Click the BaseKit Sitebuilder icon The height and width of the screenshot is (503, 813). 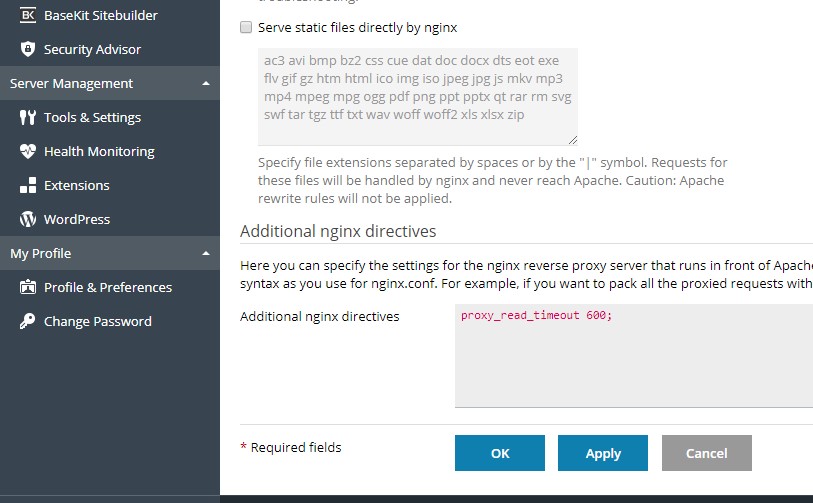pos(27,15)
